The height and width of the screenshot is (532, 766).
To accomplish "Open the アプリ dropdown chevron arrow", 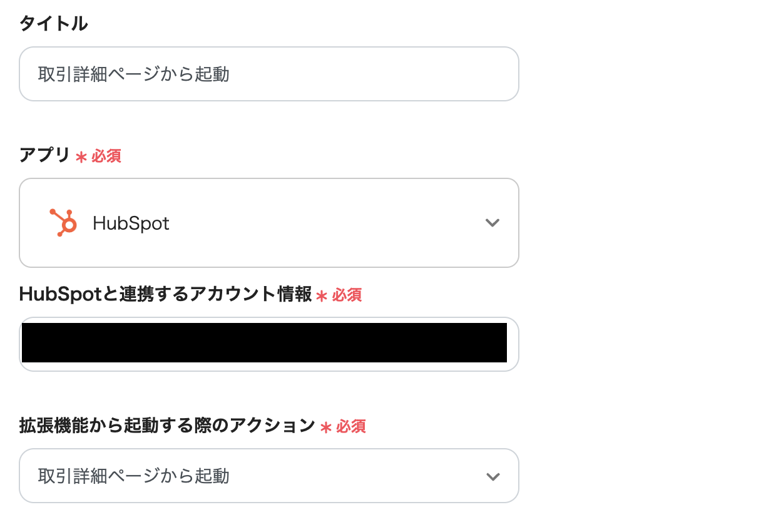I will click(493, 223).
